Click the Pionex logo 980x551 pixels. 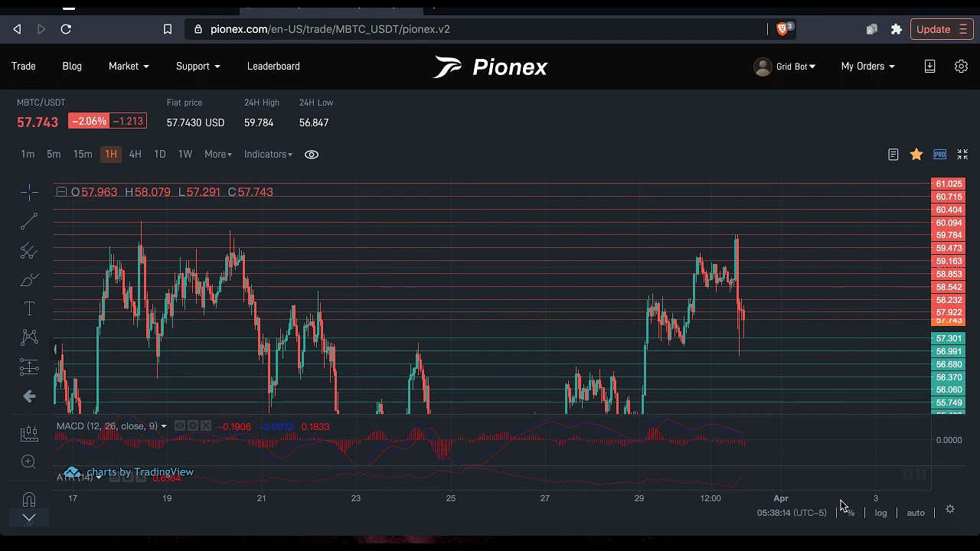[490, 67]
